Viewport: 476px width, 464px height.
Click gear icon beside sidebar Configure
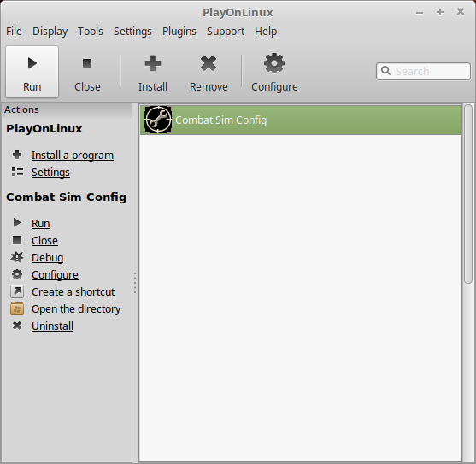17,274
